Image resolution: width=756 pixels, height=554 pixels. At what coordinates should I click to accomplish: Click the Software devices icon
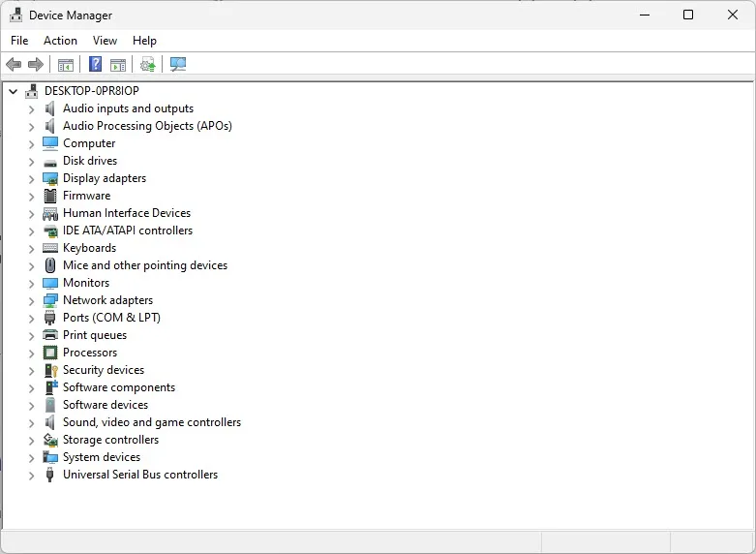pyautogui.click(x=50, y=405)
